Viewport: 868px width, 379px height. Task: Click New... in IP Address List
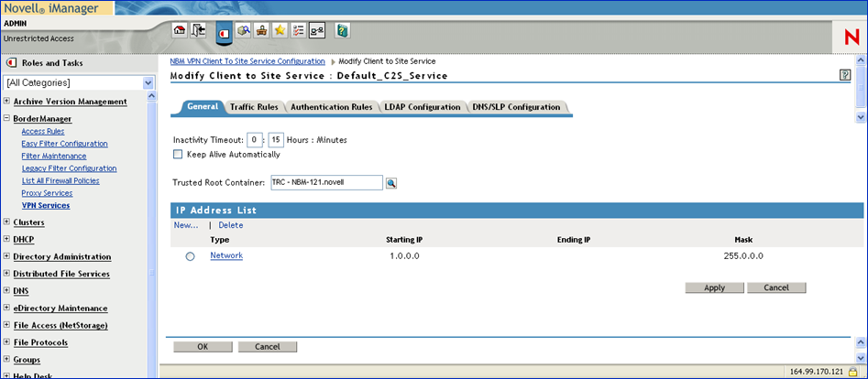click(186, 225)
